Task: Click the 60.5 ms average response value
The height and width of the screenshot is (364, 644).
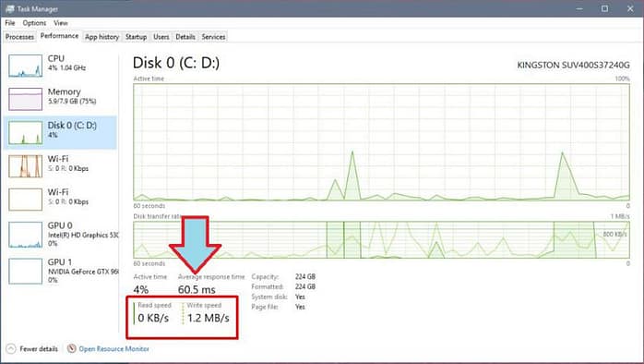Action: click(x=197, y=289)
